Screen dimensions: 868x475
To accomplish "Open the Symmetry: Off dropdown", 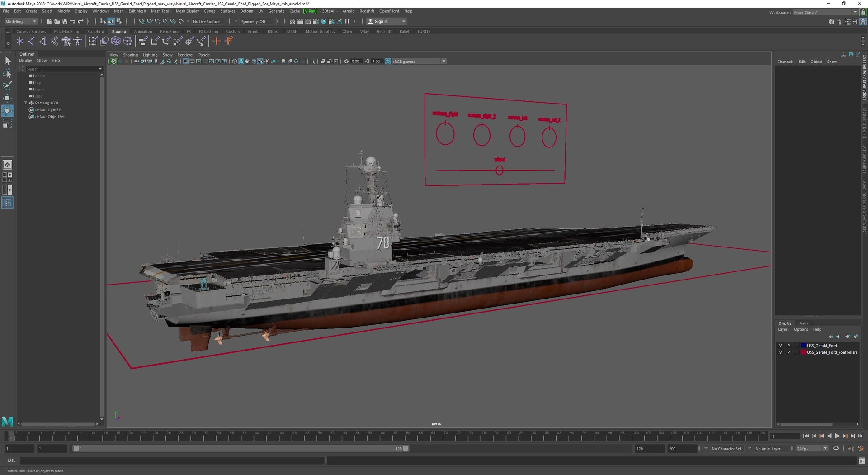I will 255,21.
